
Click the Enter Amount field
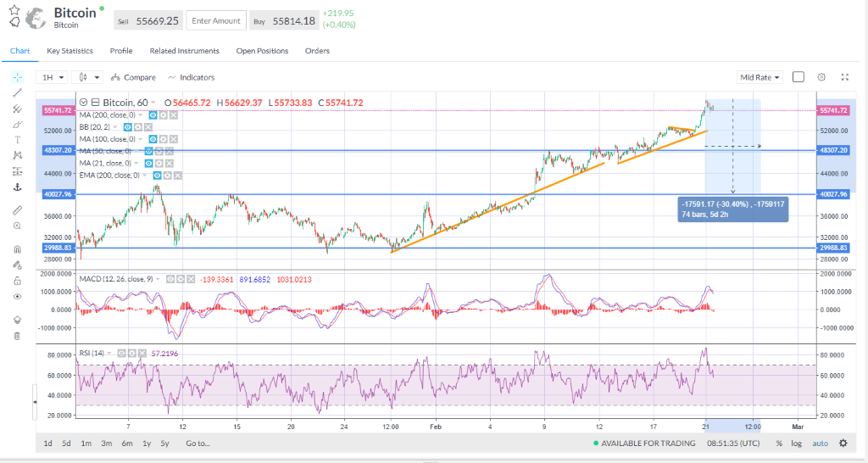(x=216, y=20)
